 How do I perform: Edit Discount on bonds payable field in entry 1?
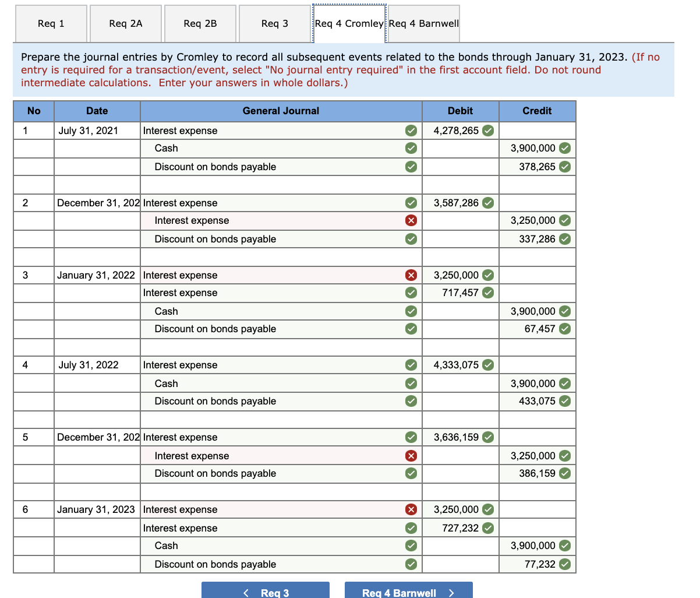[281, 167]
